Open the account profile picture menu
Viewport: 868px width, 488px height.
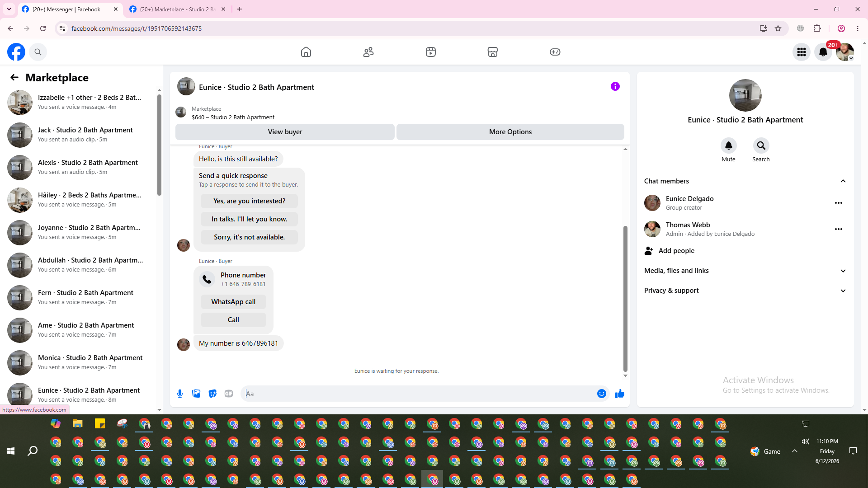845,52
